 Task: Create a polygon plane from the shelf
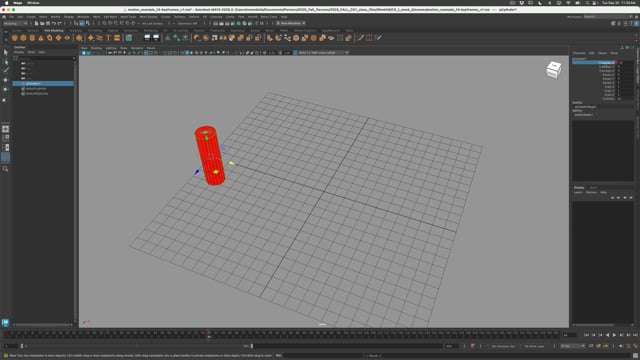(58, 38)
